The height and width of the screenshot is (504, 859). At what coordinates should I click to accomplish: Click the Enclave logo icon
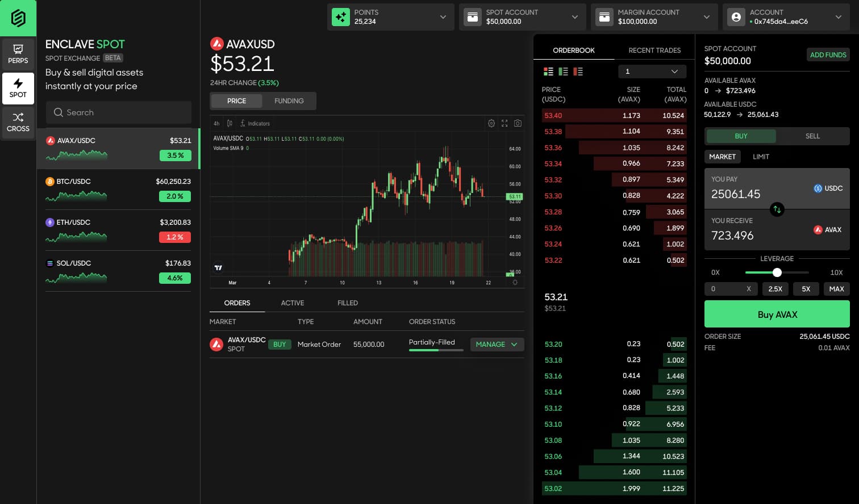point(18,18)
